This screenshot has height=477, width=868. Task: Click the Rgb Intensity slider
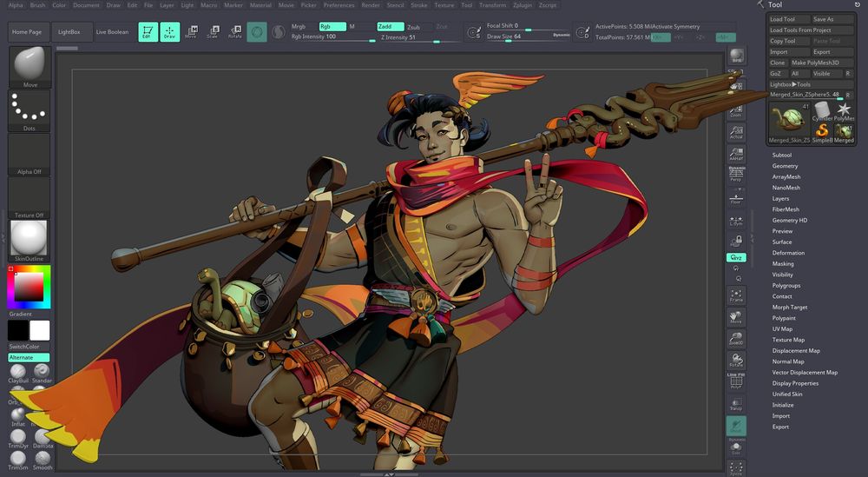coord(333,37)
